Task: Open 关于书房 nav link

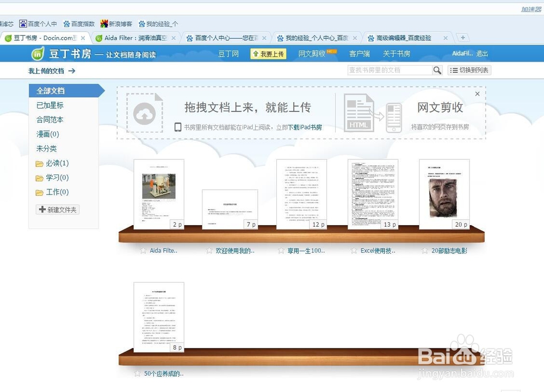Action: click(397, 54)
